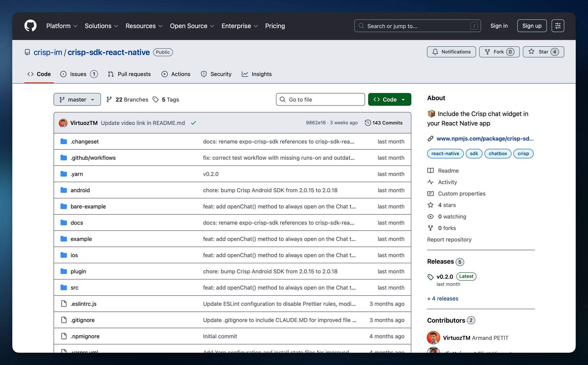
Task: Click the Pricing menu item
Action: click(275, 26)
